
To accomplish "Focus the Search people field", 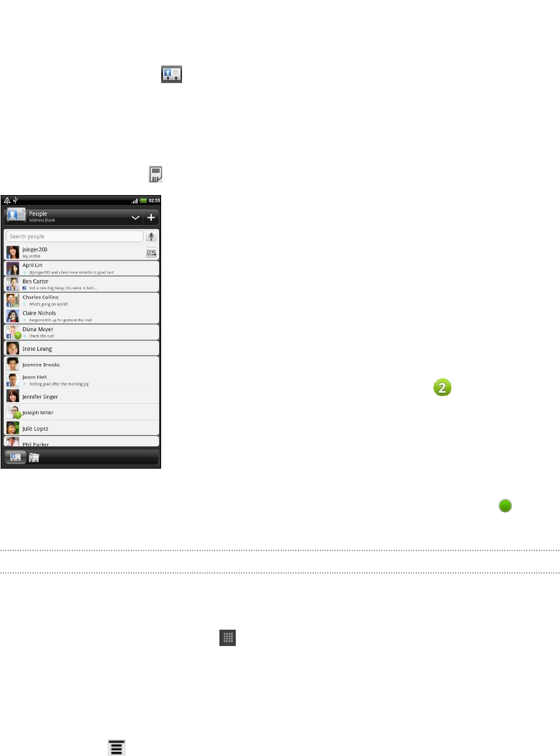I will pyautogui.click(x=74, y=236).
